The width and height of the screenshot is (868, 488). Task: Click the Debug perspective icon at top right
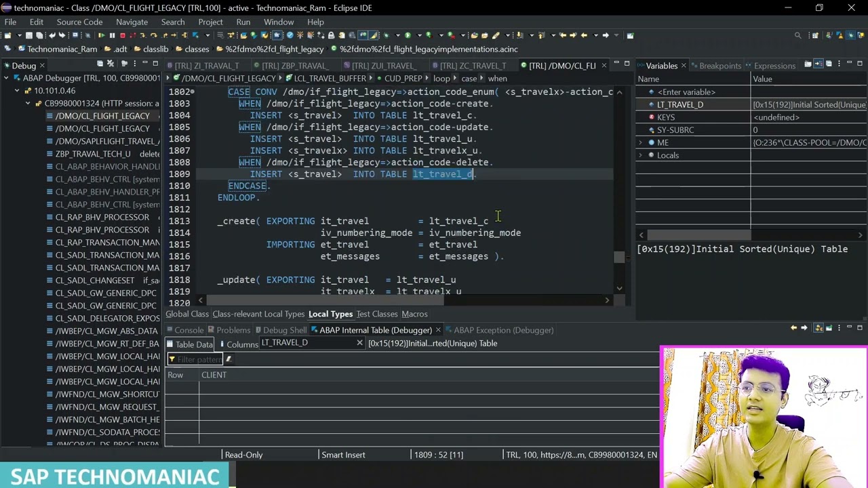click(x=850, y=35)
